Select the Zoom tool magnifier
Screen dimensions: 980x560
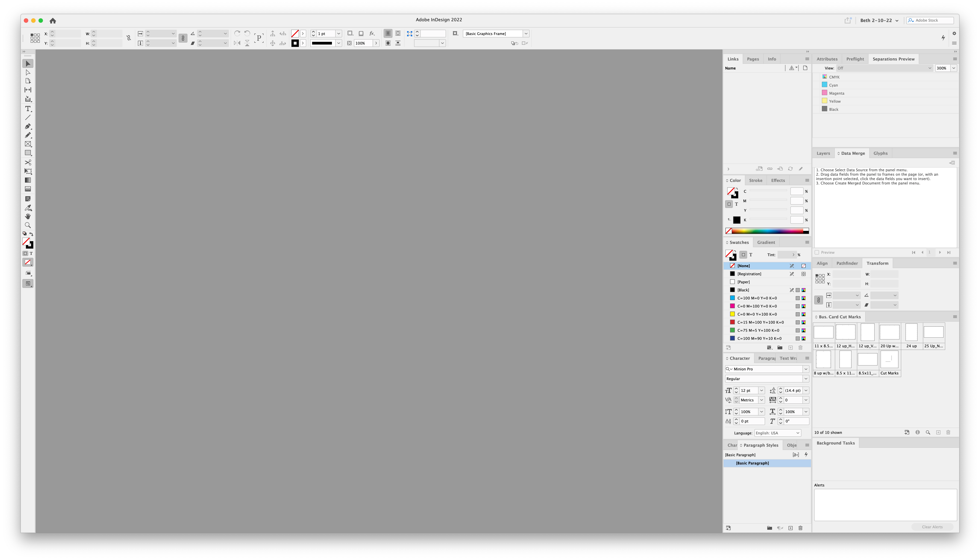pos(28,225)
